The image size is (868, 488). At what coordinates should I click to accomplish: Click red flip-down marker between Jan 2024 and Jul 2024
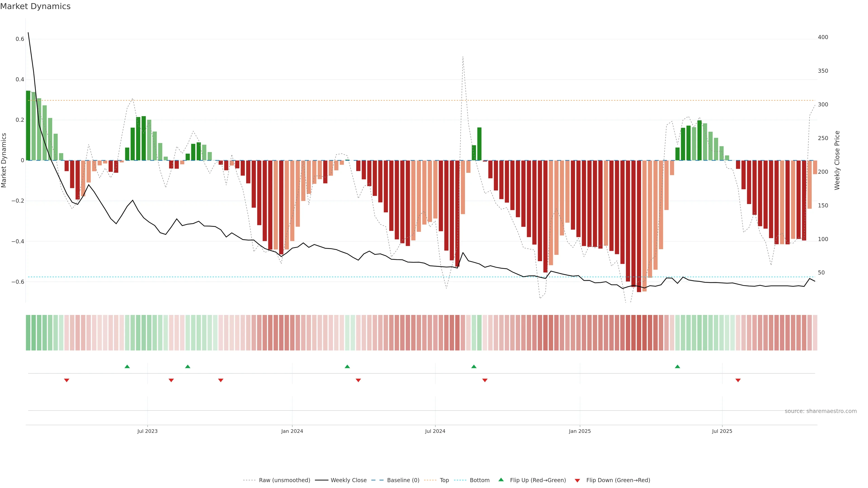pyautogui.click(x=358, y=380)
